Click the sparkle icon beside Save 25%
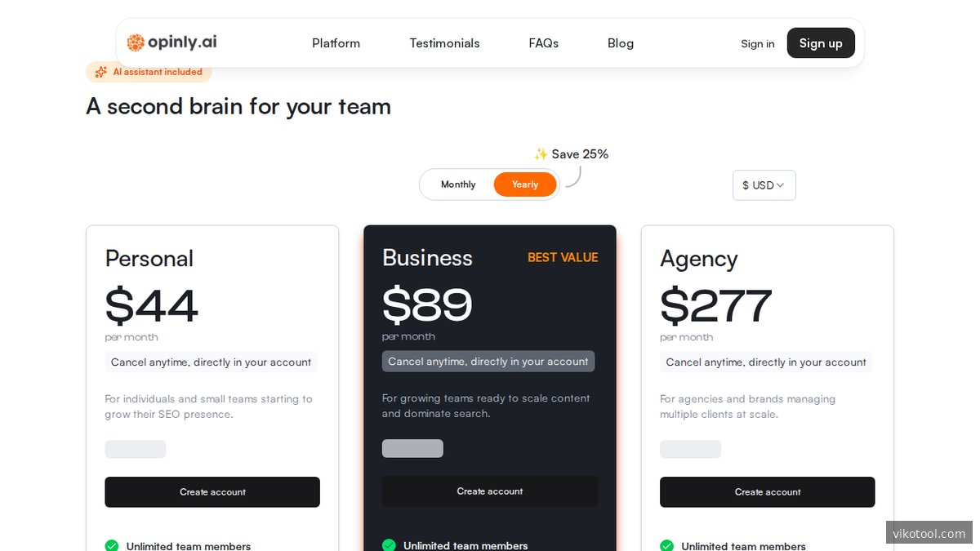 [541, 153]
